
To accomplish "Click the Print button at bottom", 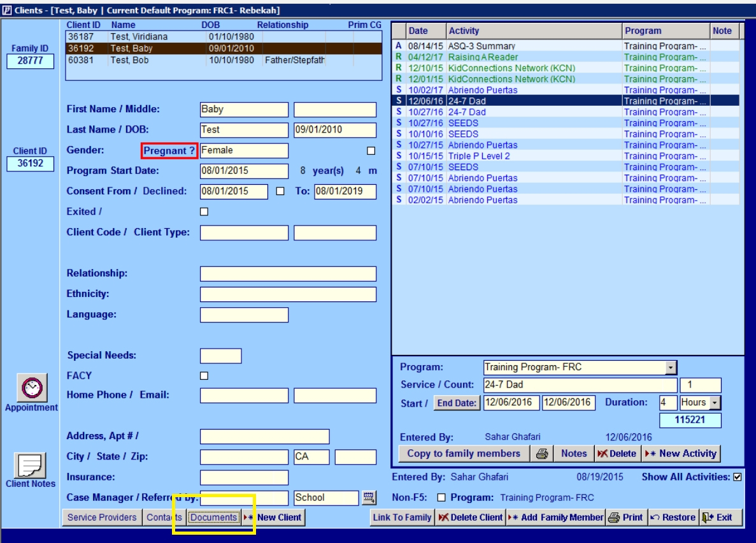I will point(626,518).
